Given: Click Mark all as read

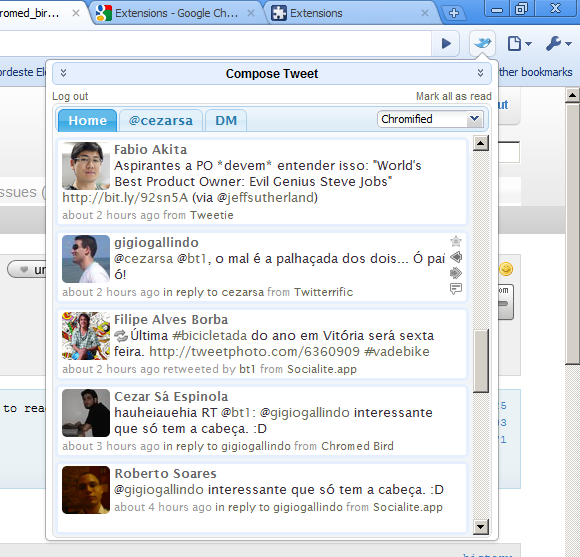Looking at the screenshot, I should tap(453, 96).
